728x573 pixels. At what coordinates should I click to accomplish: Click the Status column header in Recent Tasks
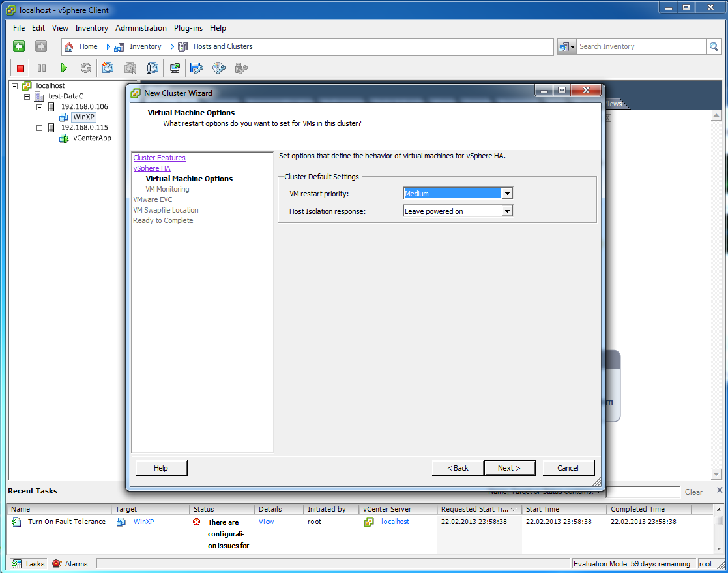point(222,509)
